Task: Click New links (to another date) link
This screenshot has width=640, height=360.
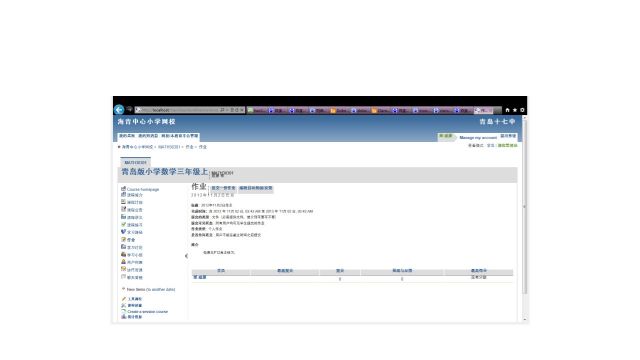Action: point(151,289)
